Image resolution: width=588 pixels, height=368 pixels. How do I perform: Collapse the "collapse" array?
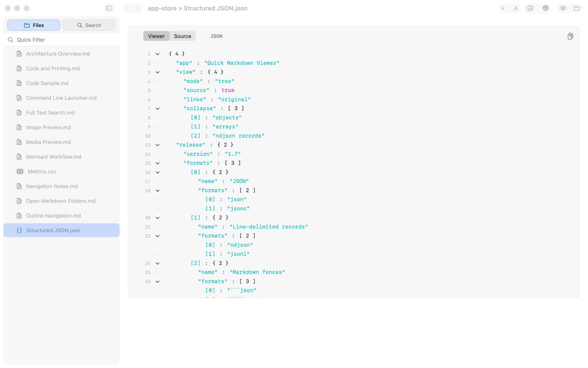157,109
